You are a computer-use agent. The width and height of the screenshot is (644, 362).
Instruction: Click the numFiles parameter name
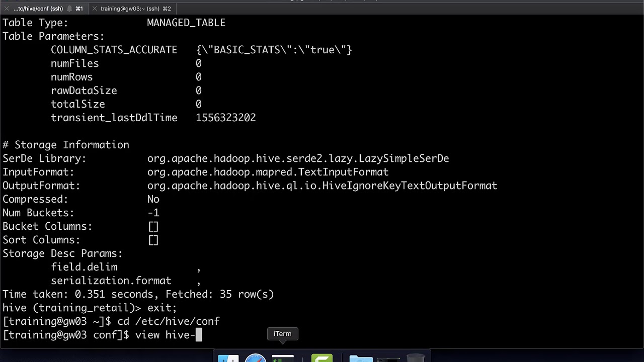(x=74, y=63)
